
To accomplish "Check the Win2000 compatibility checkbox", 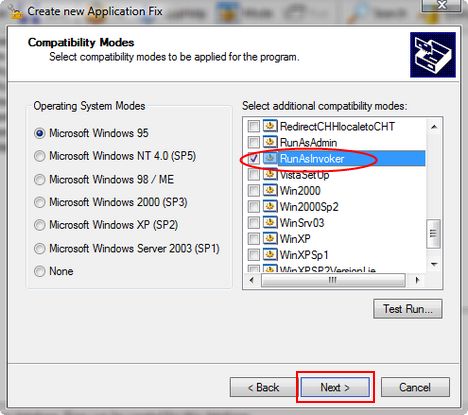I will tap(254, 190).
